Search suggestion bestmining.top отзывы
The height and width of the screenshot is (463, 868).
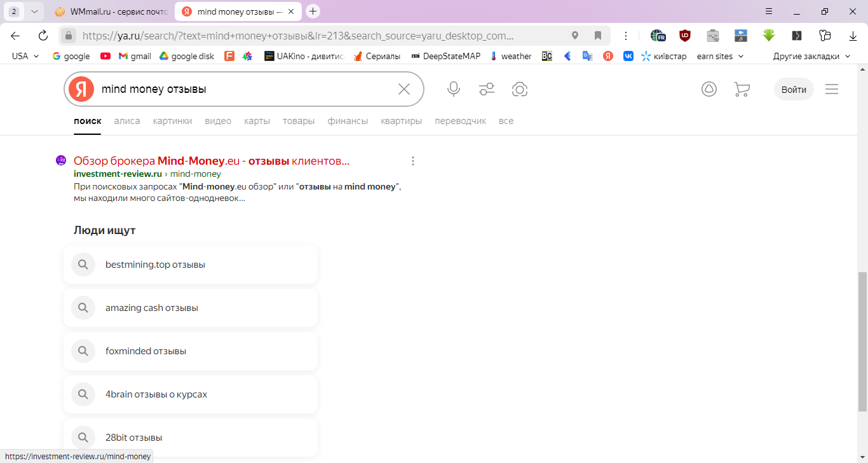(191, 265)
